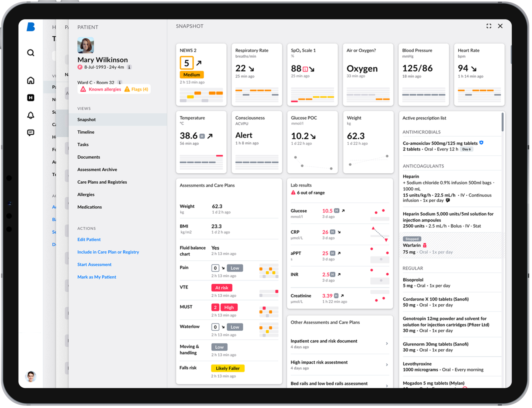The width and height of the screenshot is (532, 408).
Task: Select Assessment Archive view
Action: [97, 169]
